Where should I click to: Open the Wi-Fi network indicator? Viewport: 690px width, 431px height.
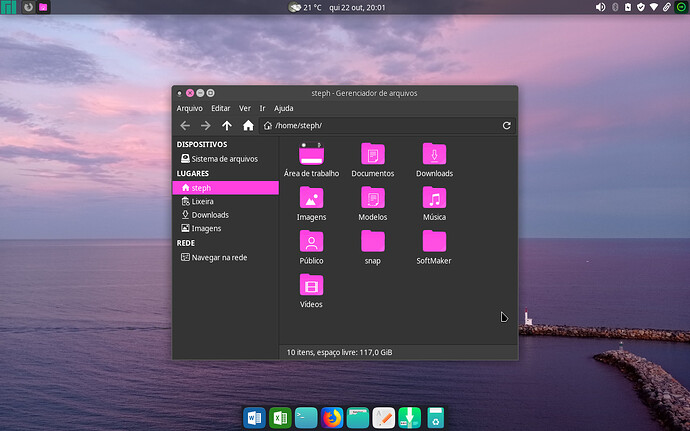pyautogui.click(x=654, y=7)
